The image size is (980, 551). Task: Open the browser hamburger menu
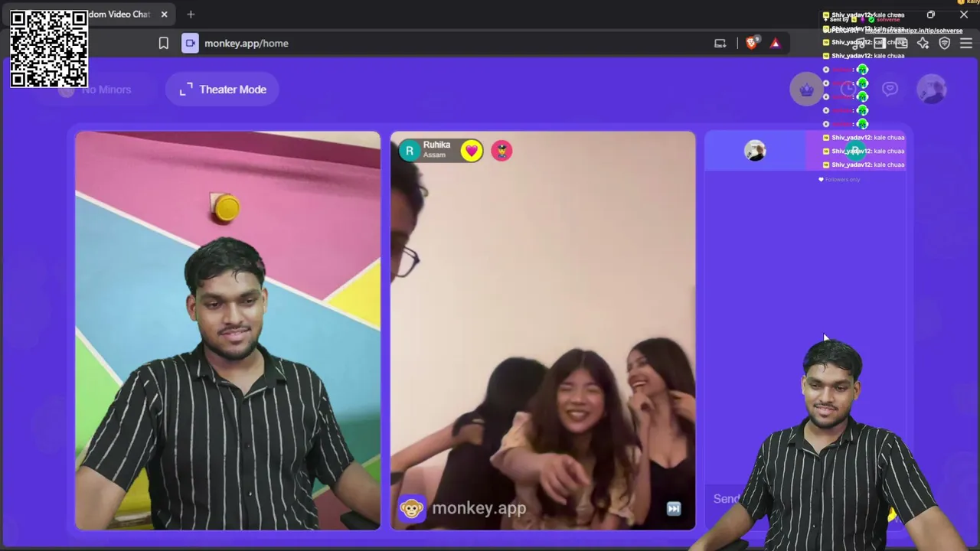pyautogui.click(x=965, y=44)
